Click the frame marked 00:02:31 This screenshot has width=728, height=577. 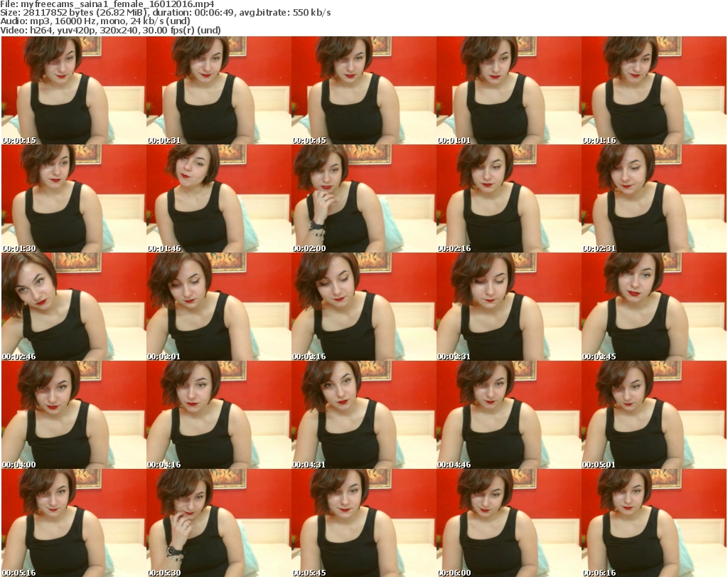click(x=653, y=198)
